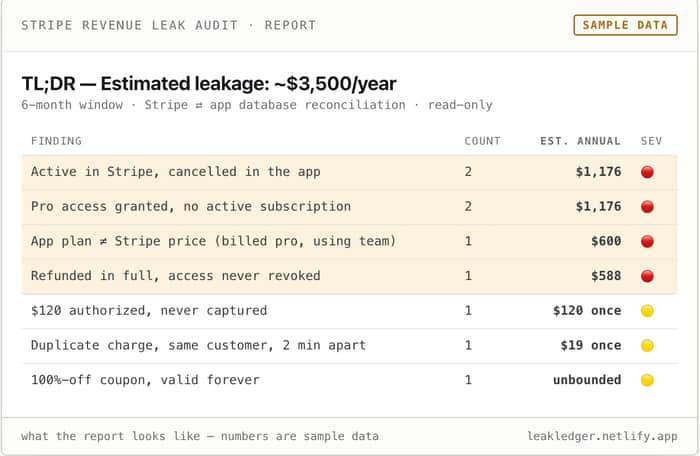Image resolution: width=700 pixels, height=456 pixels.
Task: Select 'Active in Stripe, cancelled in the app' finding
Action: click(175, 172)
